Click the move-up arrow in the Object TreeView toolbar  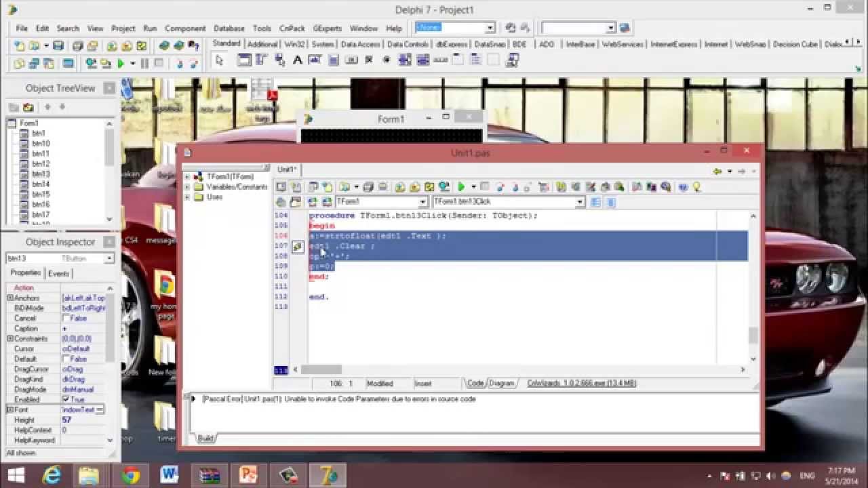[x=47, y=107]
